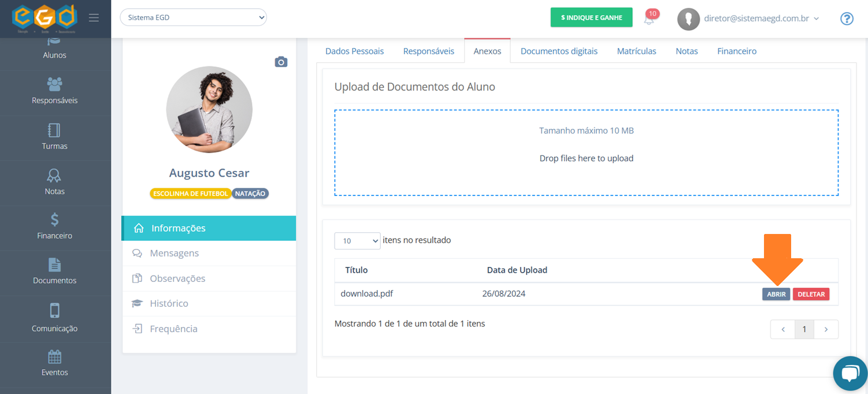Open download.pdf with the ABRIR button
Screen dimensions: 868x394
[x=776, y=294]
